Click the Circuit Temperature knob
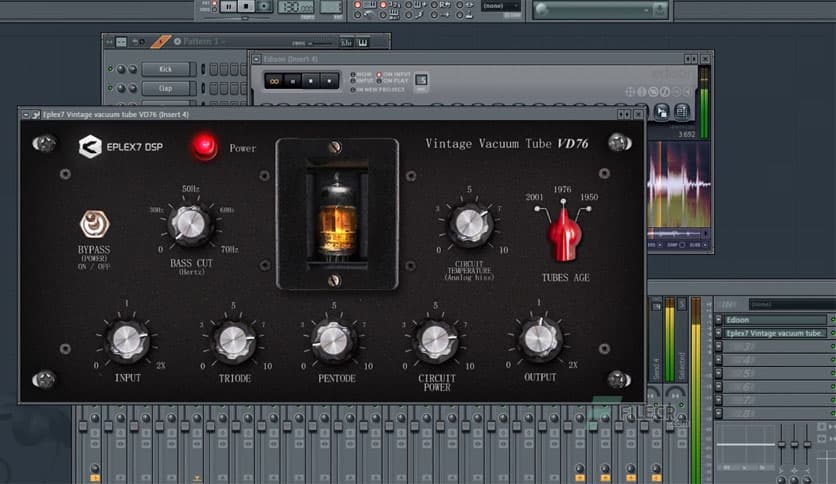This screenshot has height=484, width=836. pos(469,225)
